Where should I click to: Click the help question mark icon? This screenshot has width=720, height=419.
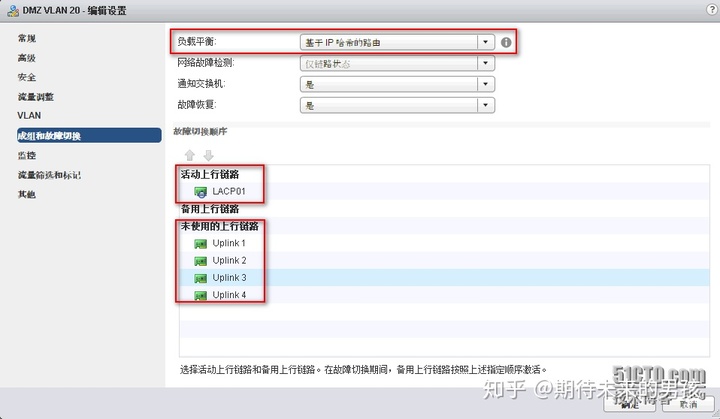coord(712,10)
